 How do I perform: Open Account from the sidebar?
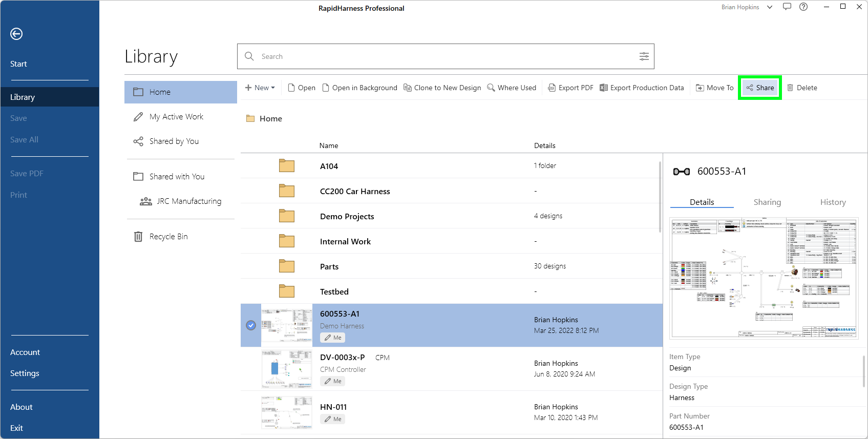pyautogui.click(x=25, y=352)
